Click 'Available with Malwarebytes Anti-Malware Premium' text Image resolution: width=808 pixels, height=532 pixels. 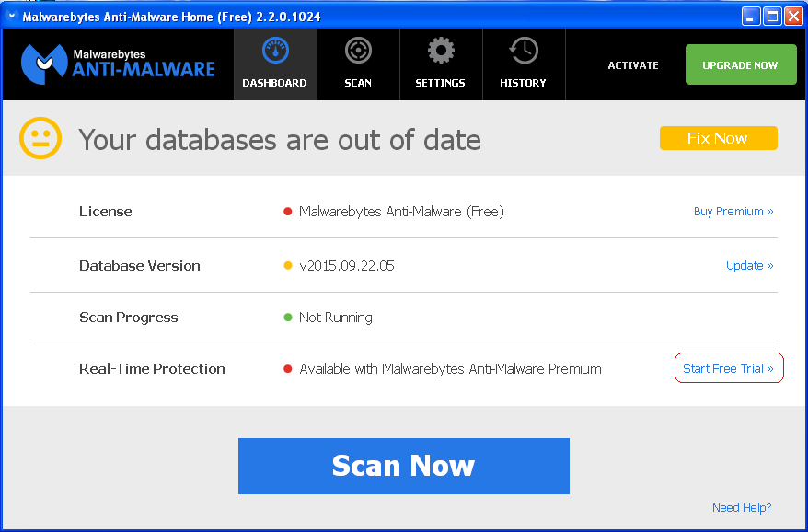pyautogui.click(x=450, y=368)
